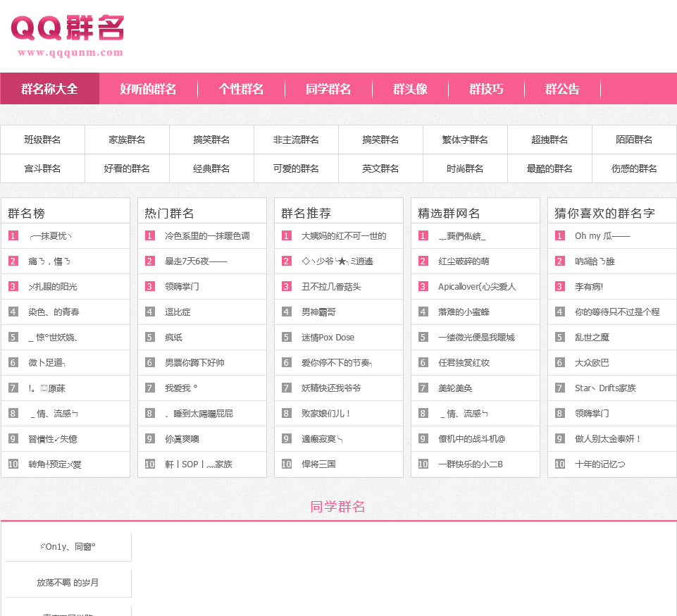Click 習慣性↙失憶 list entry
The image size is (677, 616).
click(x=53, y=439)
